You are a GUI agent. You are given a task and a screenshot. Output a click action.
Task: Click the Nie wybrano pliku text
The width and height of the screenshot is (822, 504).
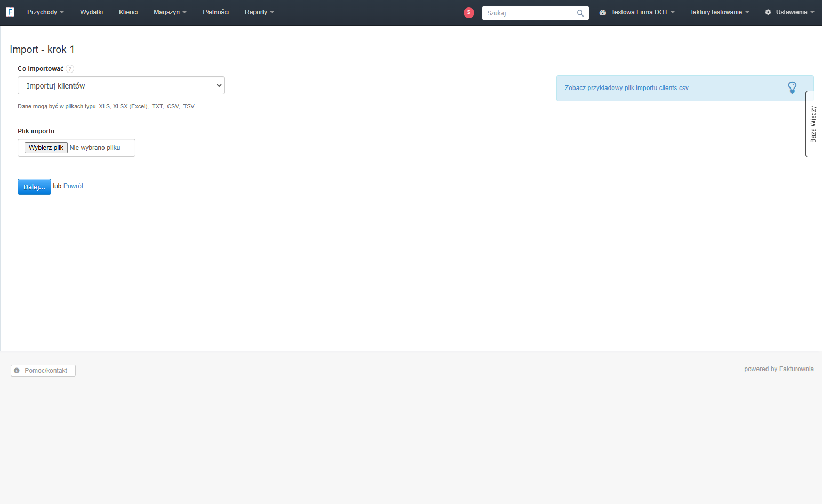[x=95, y=148]
